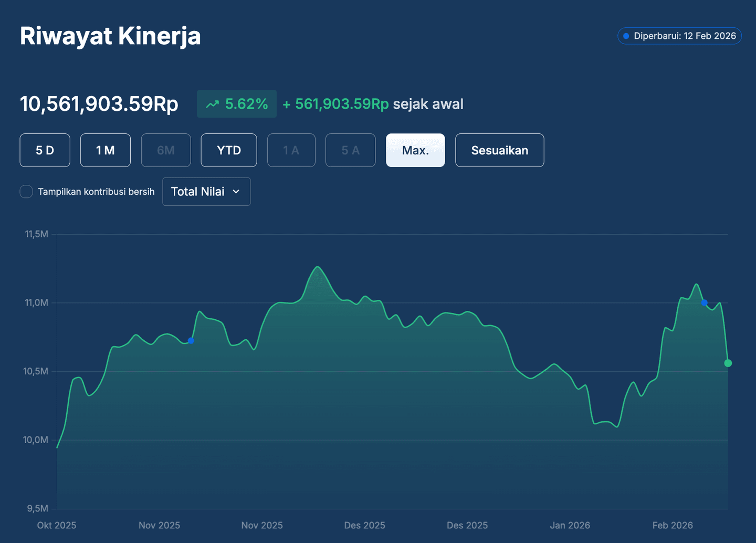Click the trend-up arrow icon beside 5.62%

(x=212, y=105)
